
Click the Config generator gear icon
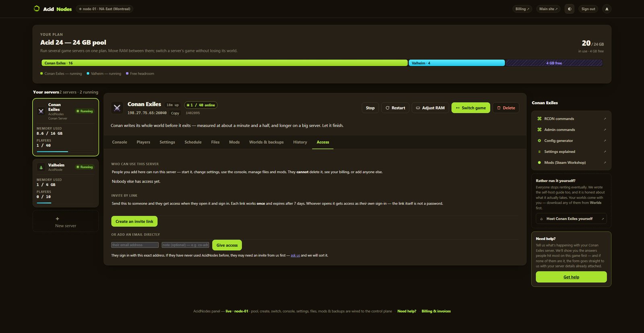[539, 141]
